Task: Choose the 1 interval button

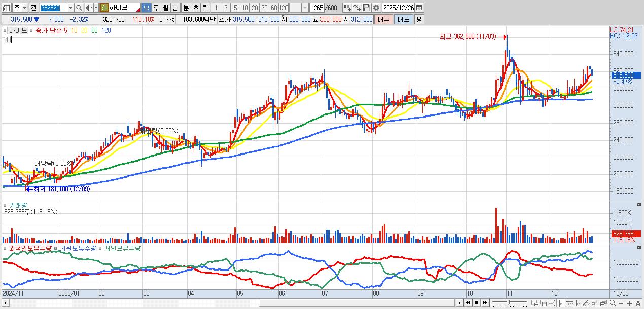Action: point(217,8)
